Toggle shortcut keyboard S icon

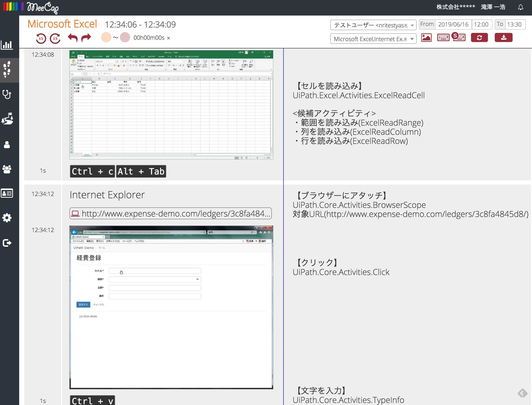458,37
